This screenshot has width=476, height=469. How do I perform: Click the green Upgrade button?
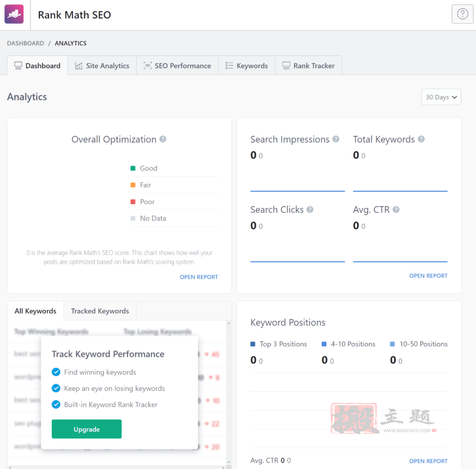[86, 429]
